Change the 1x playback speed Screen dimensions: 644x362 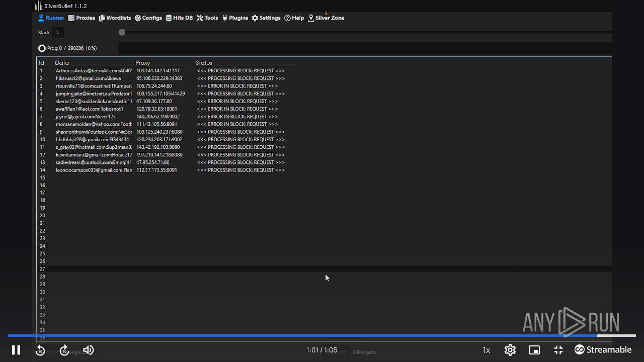tap(487, 350)
